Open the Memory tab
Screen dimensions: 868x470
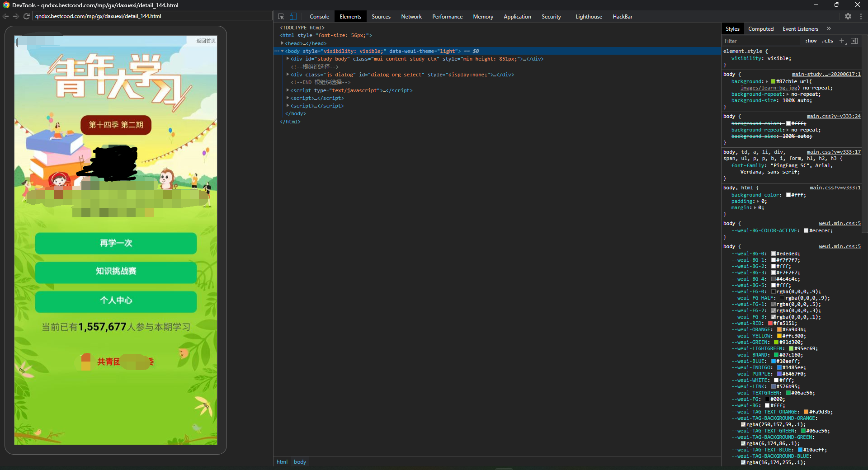(483, 17)
